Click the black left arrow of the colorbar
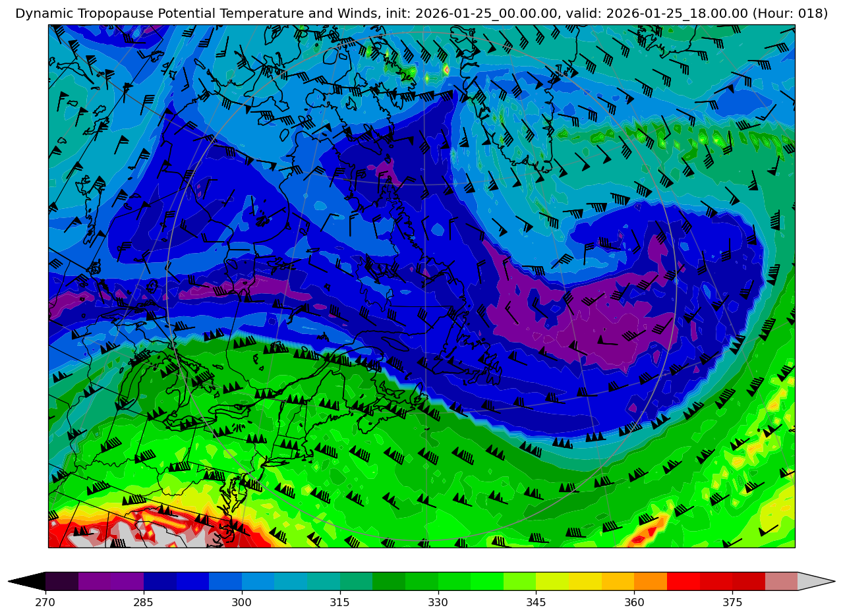The image size is (843, 616). pyautogui.click(x=28, y=581)
